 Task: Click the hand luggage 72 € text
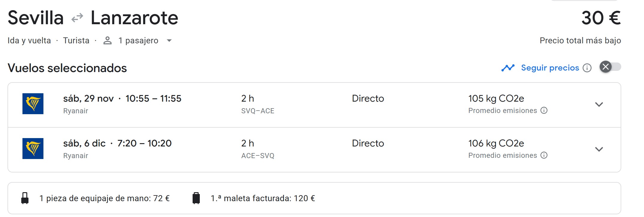click(x=105, y=198)
